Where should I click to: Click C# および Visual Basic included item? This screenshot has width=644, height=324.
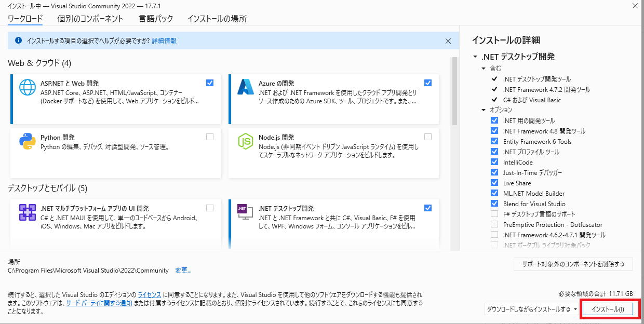click(x=532, y=100)
